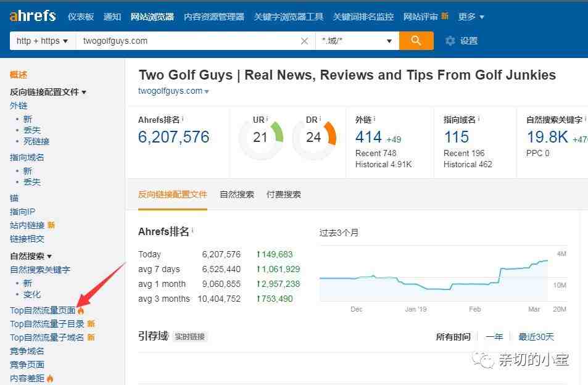Collapse the 自然搜索 sidebar section
This screenshot has height=385, width=588.
[x=31, y=256]
